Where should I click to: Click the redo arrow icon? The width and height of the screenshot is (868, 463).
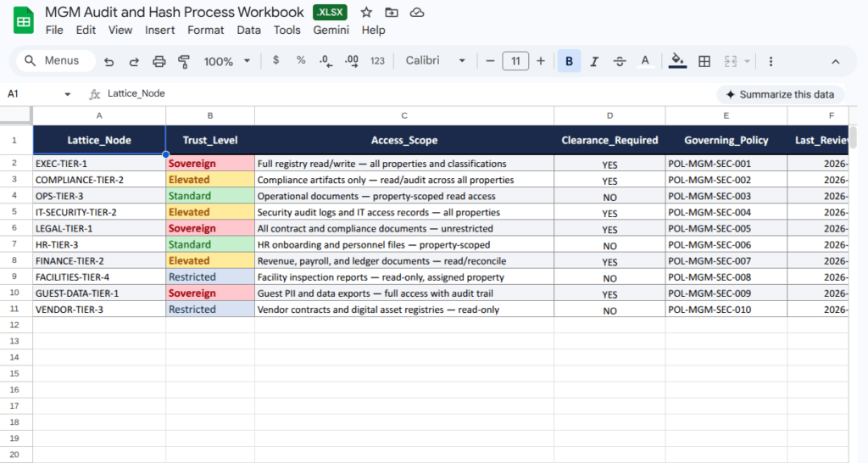tap(134, 61)
